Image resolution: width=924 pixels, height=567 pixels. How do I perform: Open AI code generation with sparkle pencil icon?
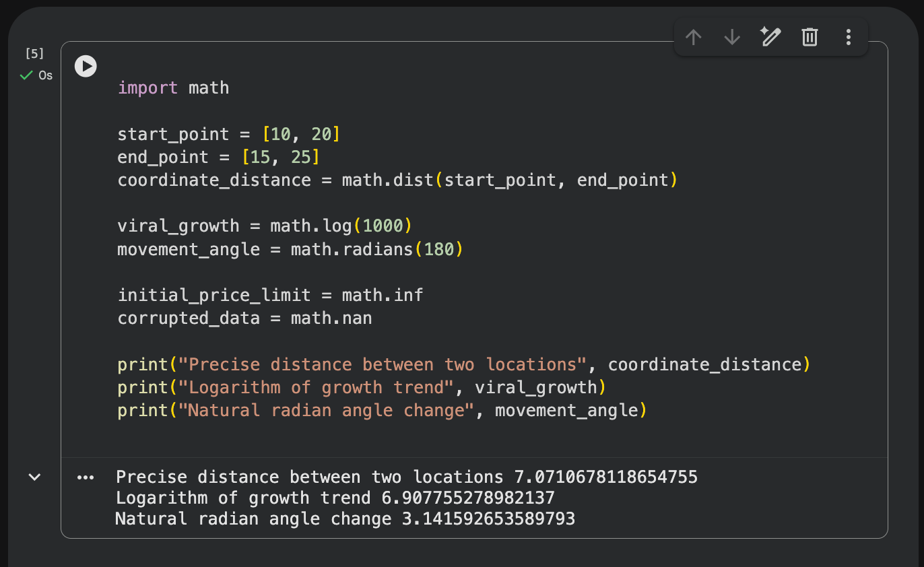[x=770, y=37]
